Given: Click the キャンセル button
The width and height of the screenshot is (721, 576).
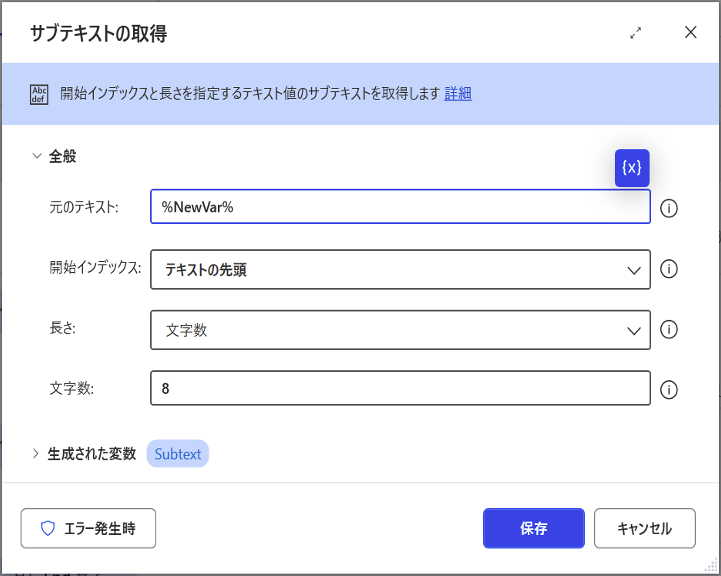Looking at the screenshot, I should 644,529.
